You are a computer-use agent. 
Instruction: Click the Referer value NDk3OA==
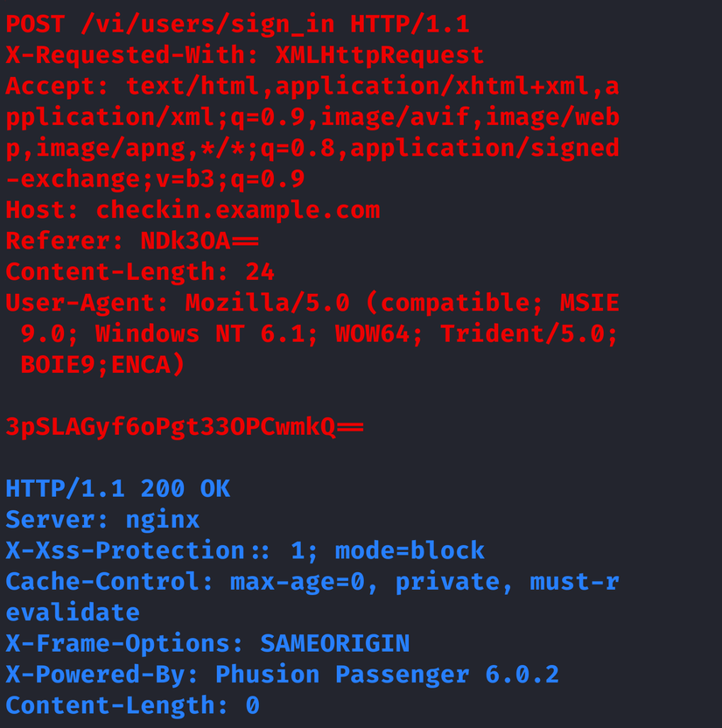tap(200, 241)
